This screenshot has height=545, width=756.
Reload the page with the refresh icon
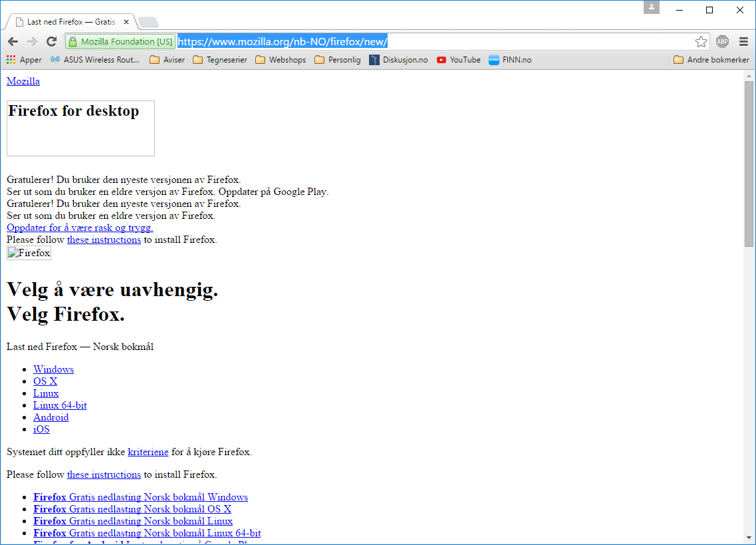pyautogui.click(x=52, y=41)
